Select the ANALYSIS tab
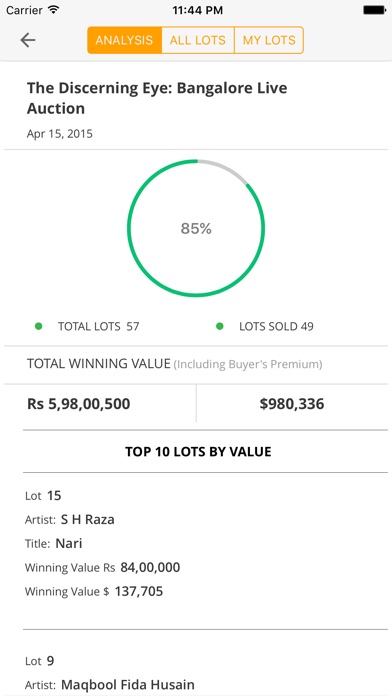Image resolution: width=392 pixels, height=696 pixels. pyautogui.click(x=124, y=40)
